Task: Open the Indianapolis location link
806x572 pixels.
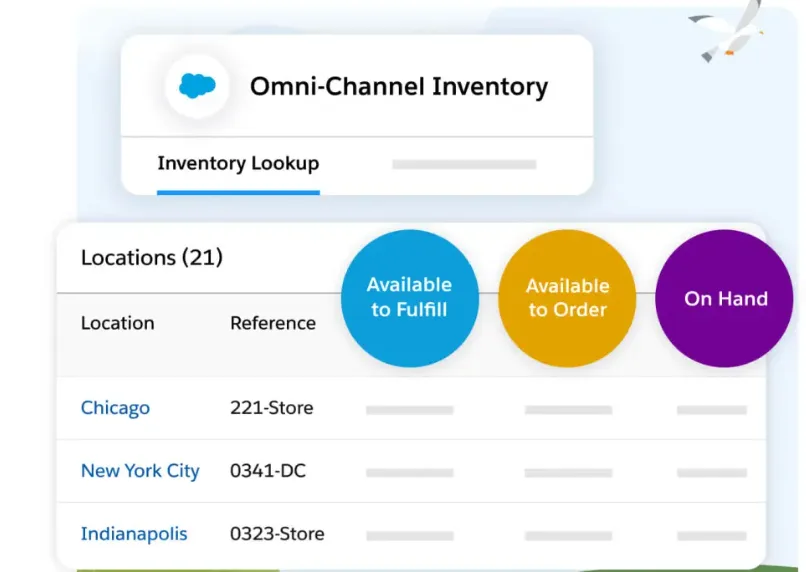Action: [134, 533]
